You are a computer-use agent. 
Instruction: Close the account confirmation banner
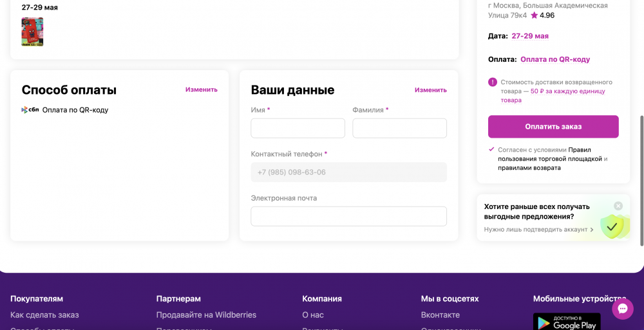coord(618,206)
